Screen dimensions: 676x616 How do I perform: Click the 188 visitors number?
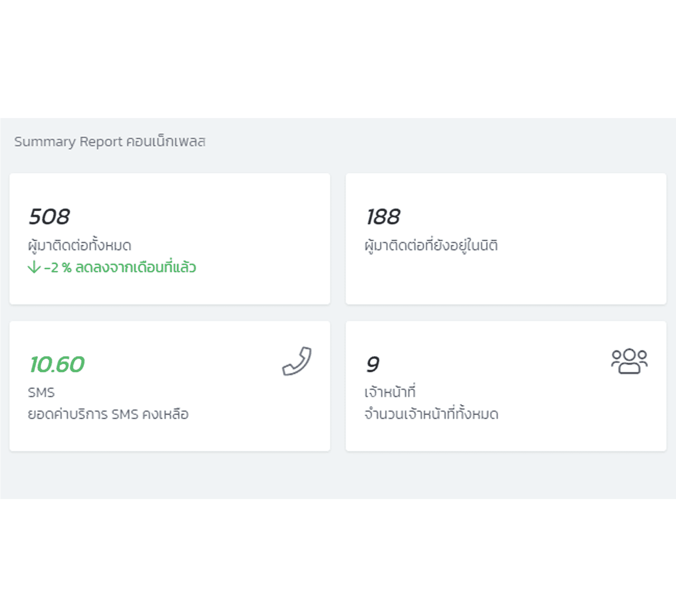(383, 216)
